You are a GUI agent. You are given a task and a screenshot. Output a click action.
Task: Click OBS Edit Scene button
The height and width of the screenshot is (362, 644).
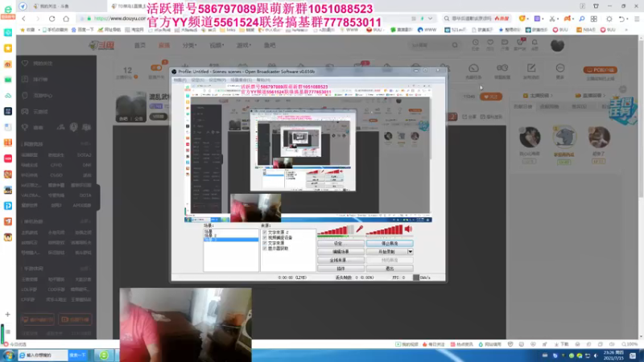pyautogui.click(x=341, y=252)
